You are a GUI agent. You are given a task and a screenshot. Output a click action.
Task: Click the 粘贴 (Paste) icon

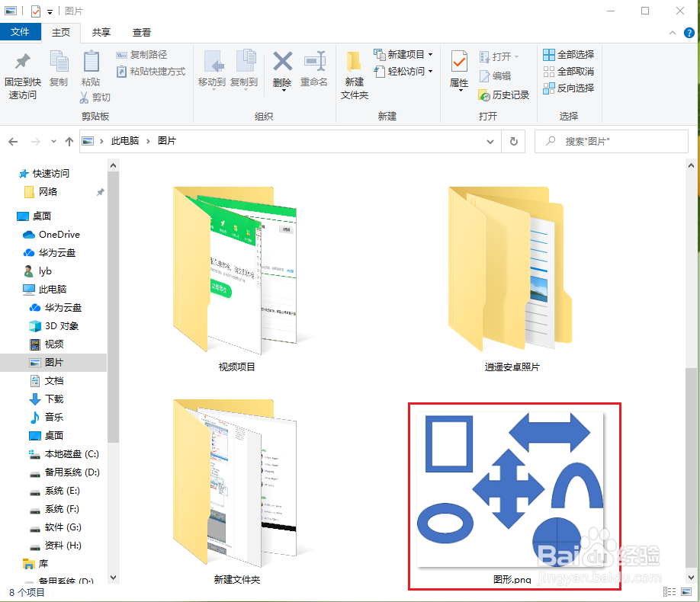coord(91,69)
